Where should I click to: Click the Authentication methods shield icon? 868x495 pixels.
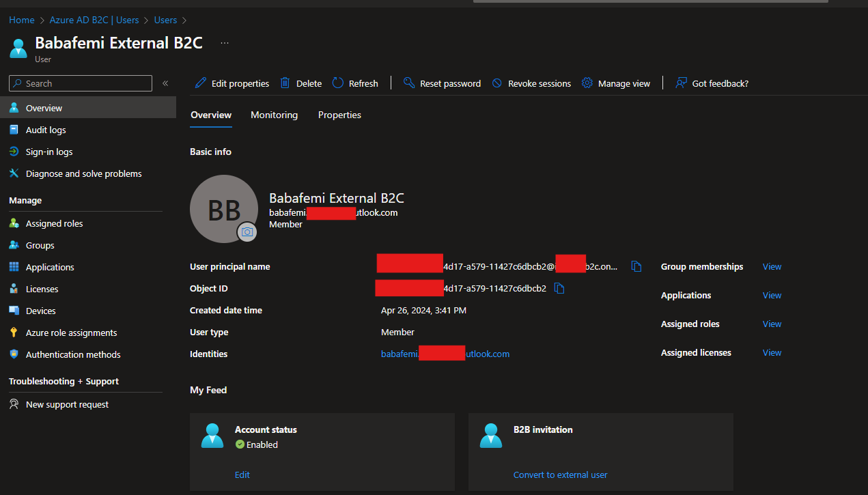point(14,354)
